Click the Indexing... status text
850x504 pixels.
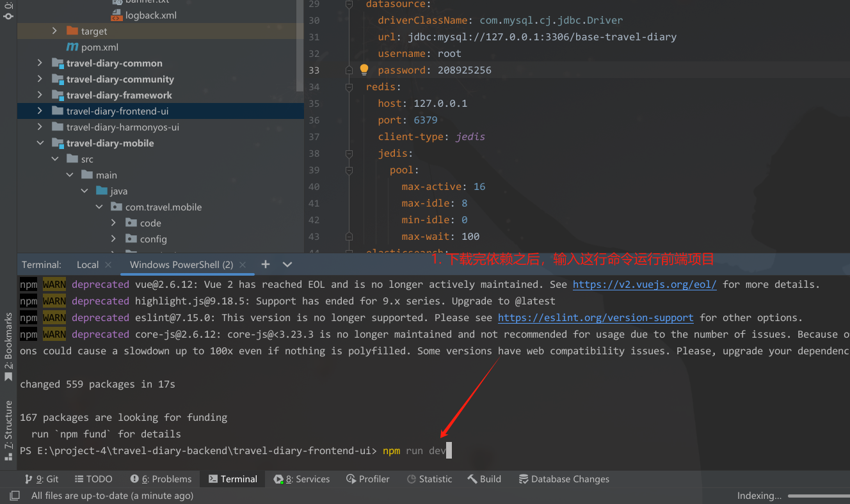click(759, 496)
